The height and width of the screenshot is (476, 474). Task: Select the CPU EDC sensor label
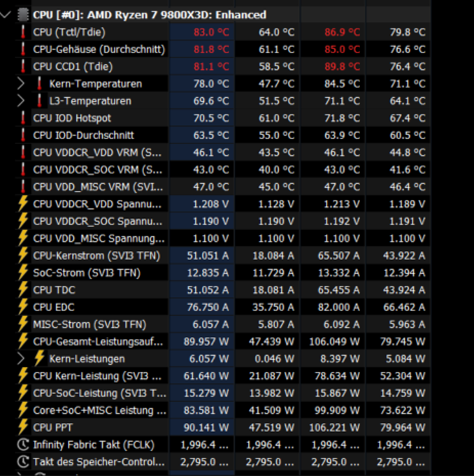pyautogui.click(x=53, y=308)
